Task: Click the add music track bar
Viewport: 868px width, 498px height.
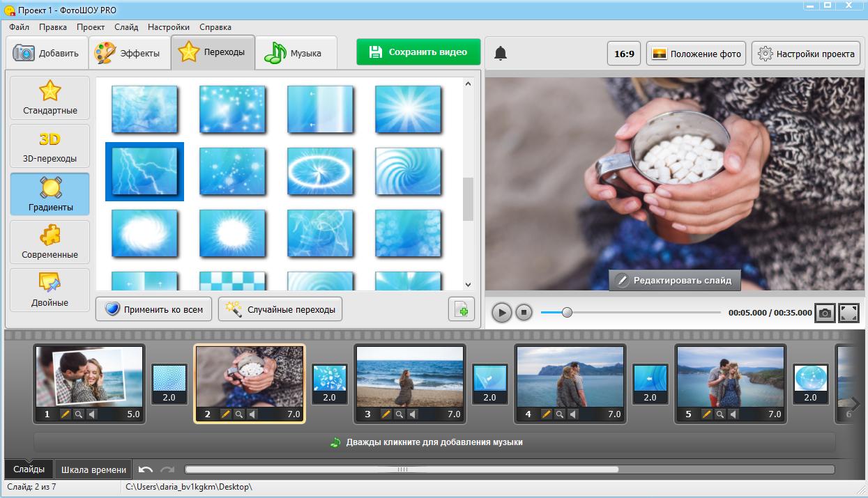Action: pyautogui.click(x=434, y=442)
